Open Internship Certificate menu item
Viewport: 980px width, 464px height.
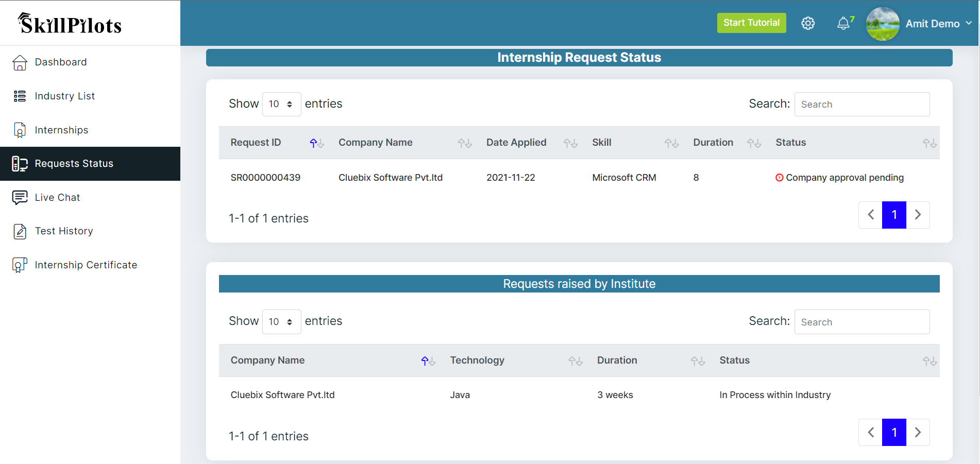coord(90,265)
